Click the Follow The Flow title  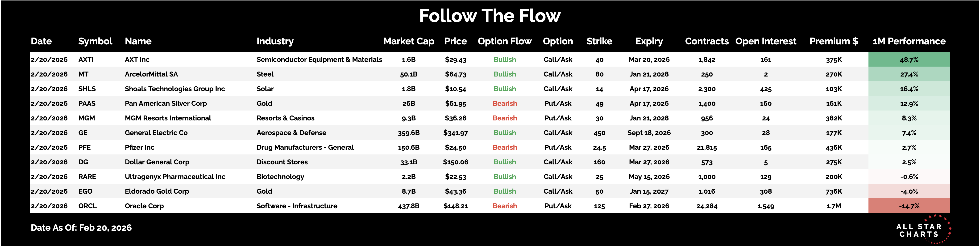point(490,16)
